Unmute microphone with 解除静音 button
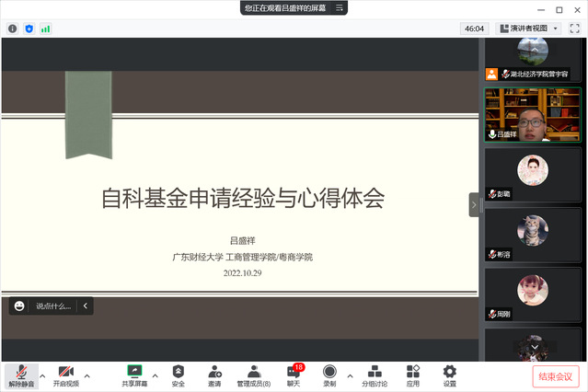Screen dimensions: 588x392 (x=18, y=375)
